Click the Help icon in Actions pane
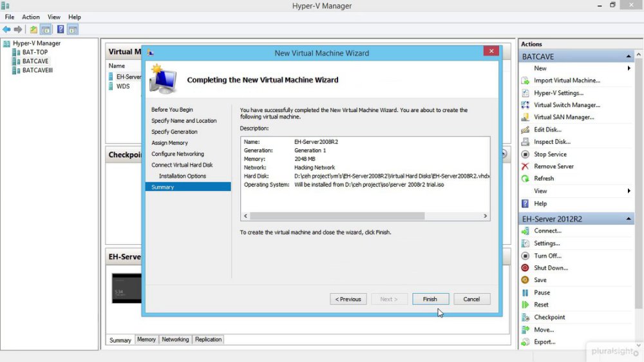644x362 pixels. pyautogui.click(x=526, y=204)
